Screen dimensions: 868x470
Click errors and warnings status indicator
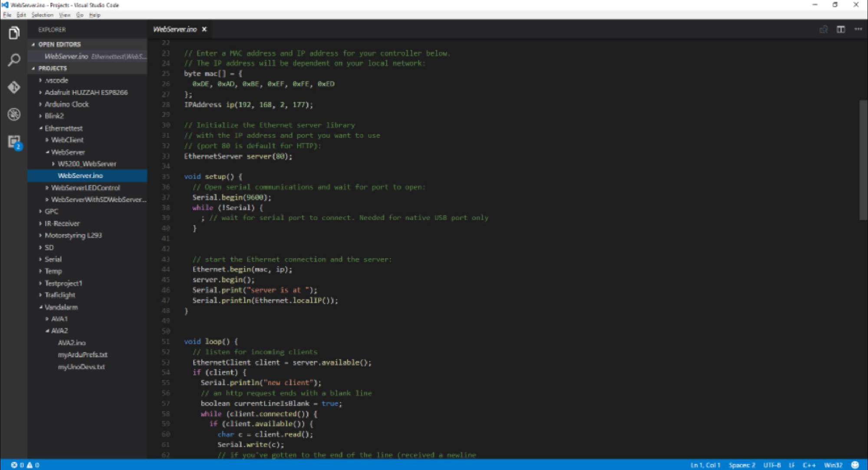(x=25, y=465)
